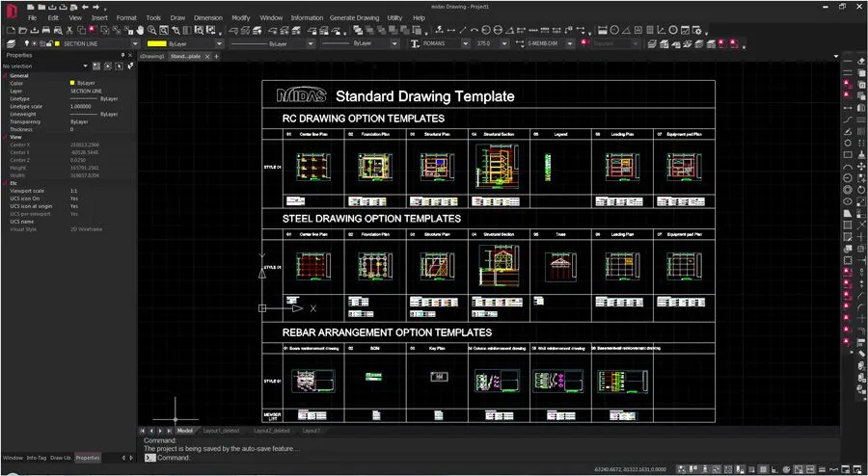Click the Pan hand tool icon
The image size is (868, 476).
pyautogui.click(x=139, y=31)
